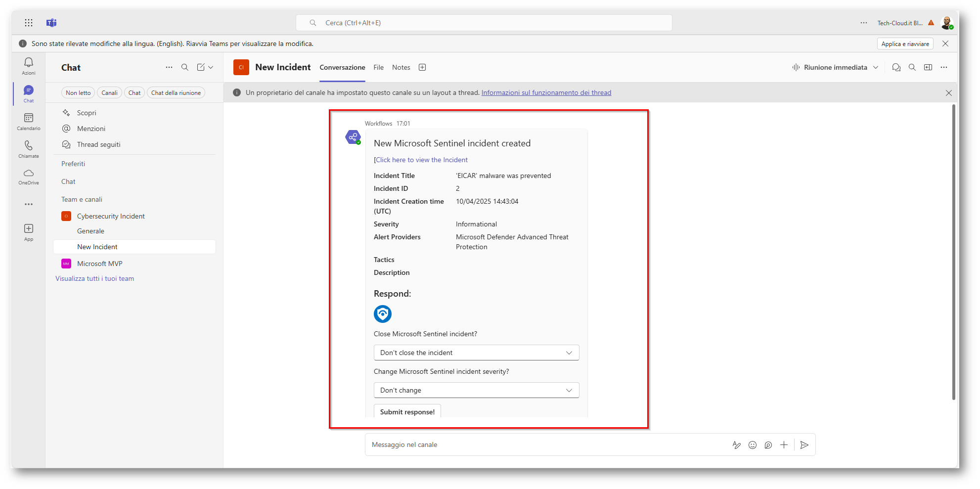Image resolution: width=980 pixels, height=489 pixels.
Task: Click the app launcher grid icon
Action: (29, 23)
